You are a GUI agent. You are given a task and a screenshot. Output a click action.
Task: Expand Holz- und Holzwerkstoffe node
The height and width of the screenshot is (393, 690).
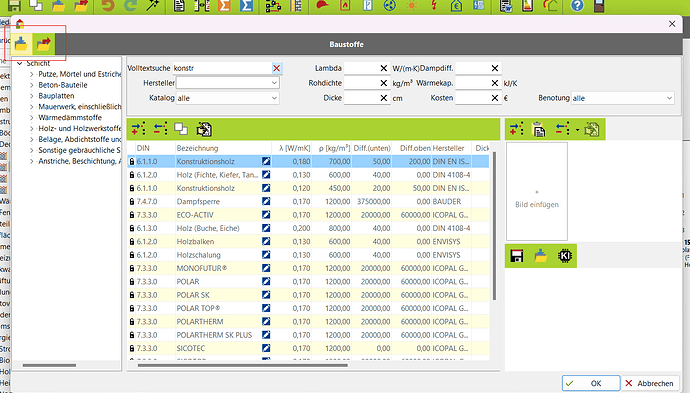[31, 129]
